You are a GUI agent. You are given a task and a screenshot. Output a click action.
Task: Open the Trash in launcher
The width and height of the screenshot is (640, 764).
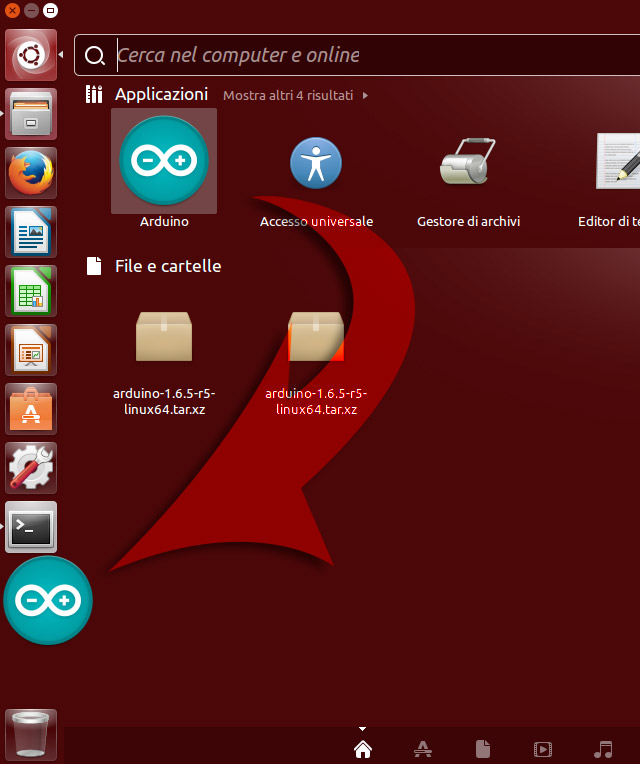31,735
